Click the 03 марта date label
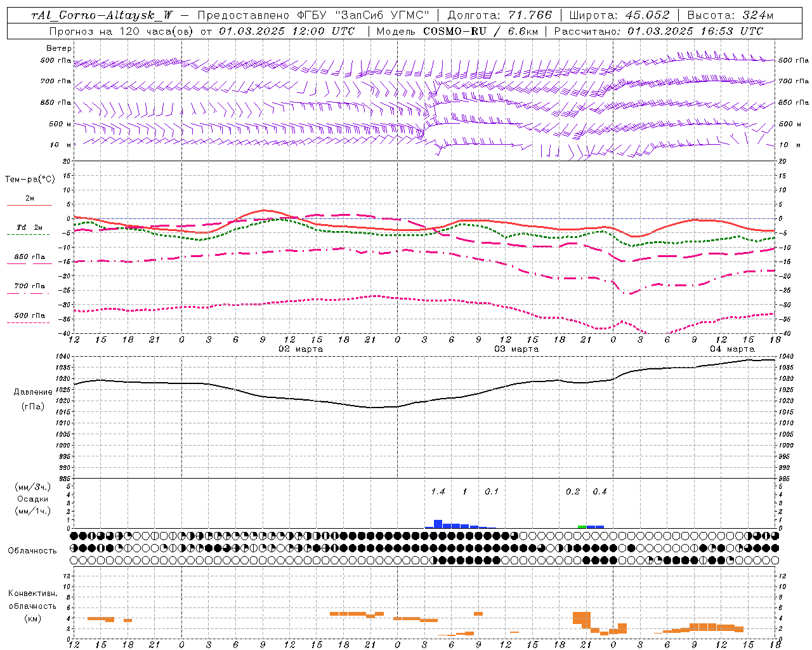Image resolution: width=812 pixels, height=650 pixels. (x=516, y=349)
